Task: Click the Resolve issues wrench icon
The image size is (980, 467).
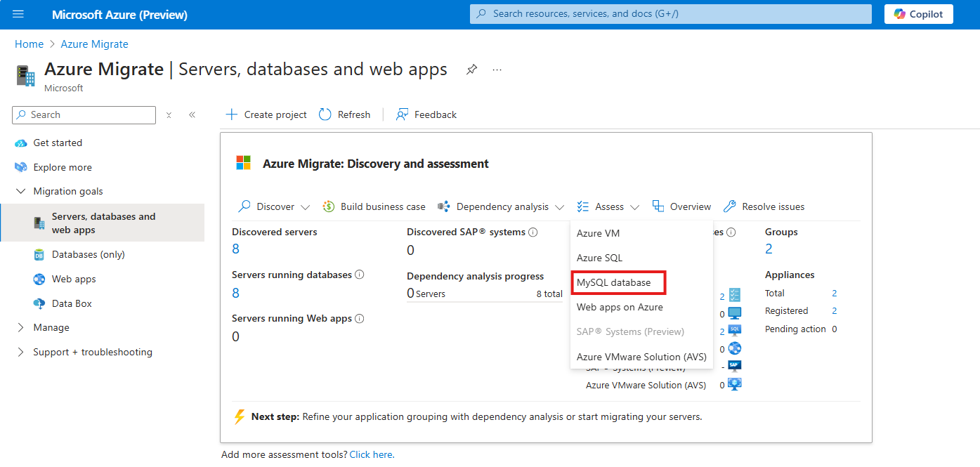Action: 731,206
